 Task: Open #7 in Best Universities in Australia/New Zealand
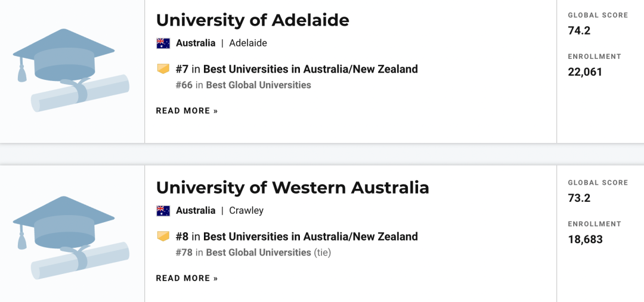point(296,69)
